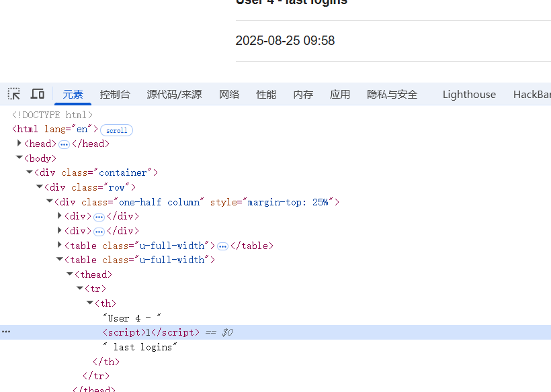Click the margin-top: 25% style value
Image resolution: width=551 pixels, height=392 pixels.
click(x=288, y=202)
